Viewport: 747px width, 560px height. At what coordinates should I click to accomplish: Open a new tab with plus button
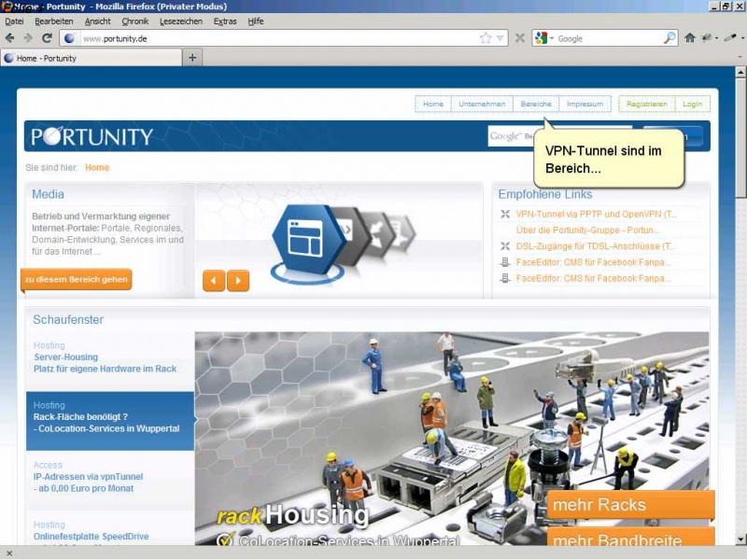click(192, 58)
